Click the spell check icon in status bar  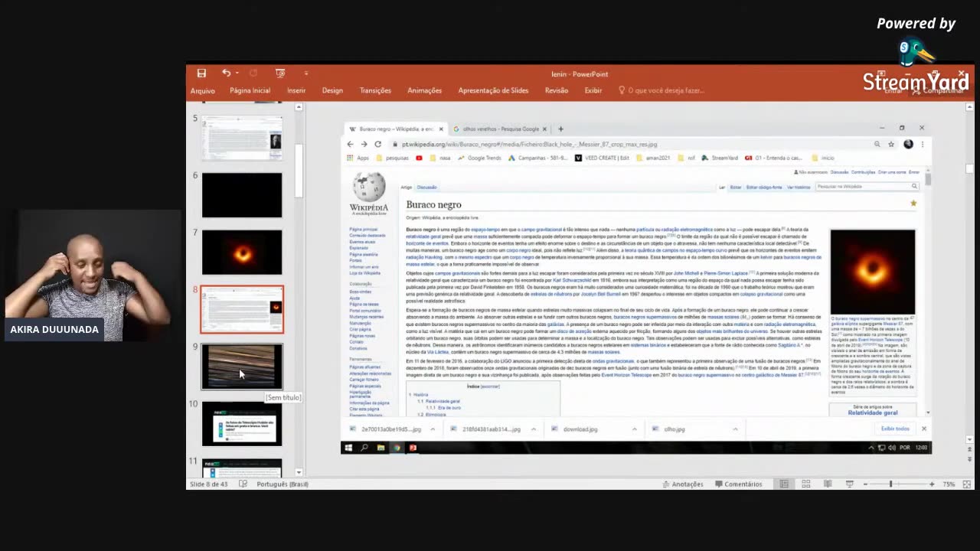coord(243,484)
